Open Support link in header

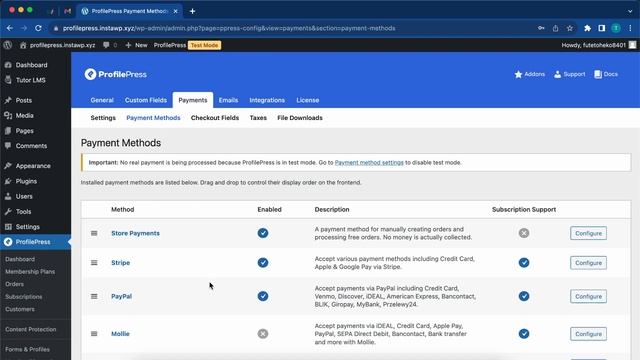click(569, 74)
